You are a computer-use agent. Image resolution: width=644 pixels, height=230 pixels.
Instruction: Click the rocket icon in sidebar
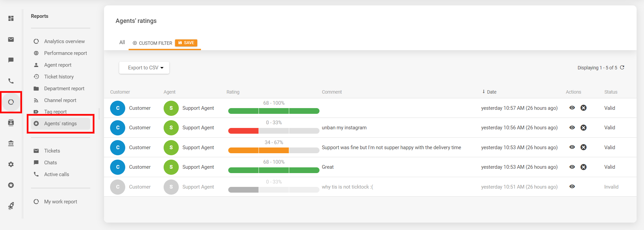click(11, 206)
